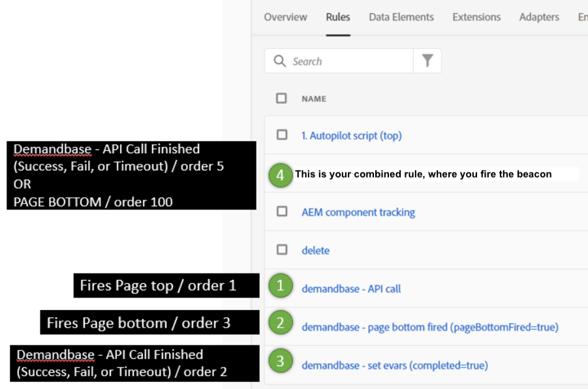Switch to the Overview tab

point(285,17)
